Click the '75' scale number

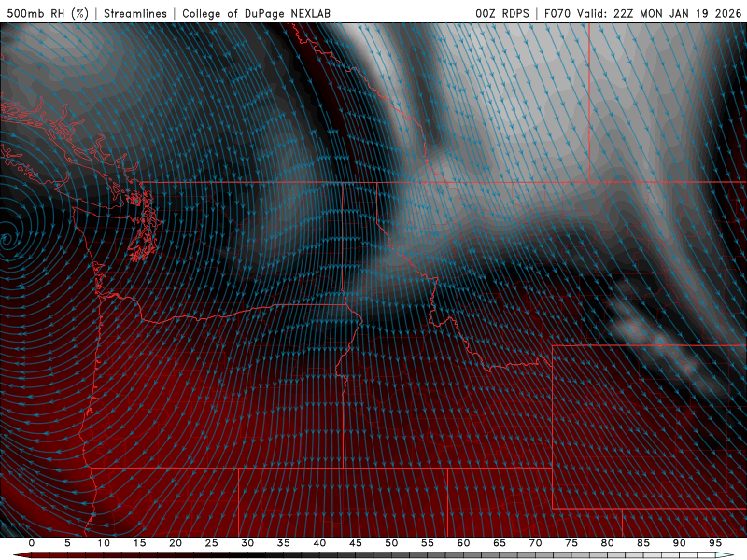coord(571,543)
